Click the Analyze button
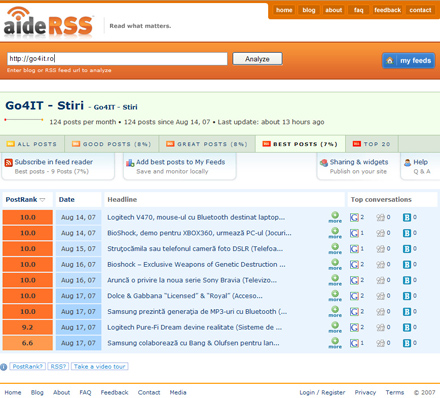The image size is (440, 398). (257, 59)
